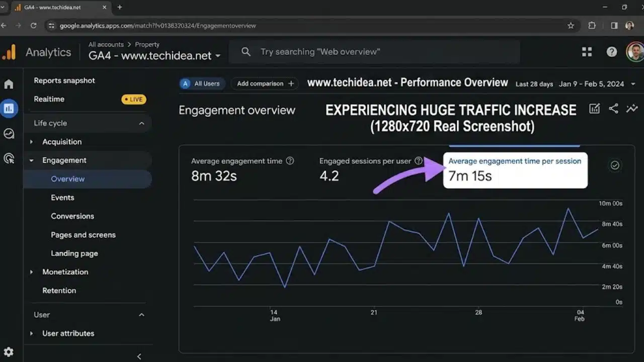Click the Share this report icon
Image resolution: width=644 pixels, height=362 pixels.
point(613,108)
